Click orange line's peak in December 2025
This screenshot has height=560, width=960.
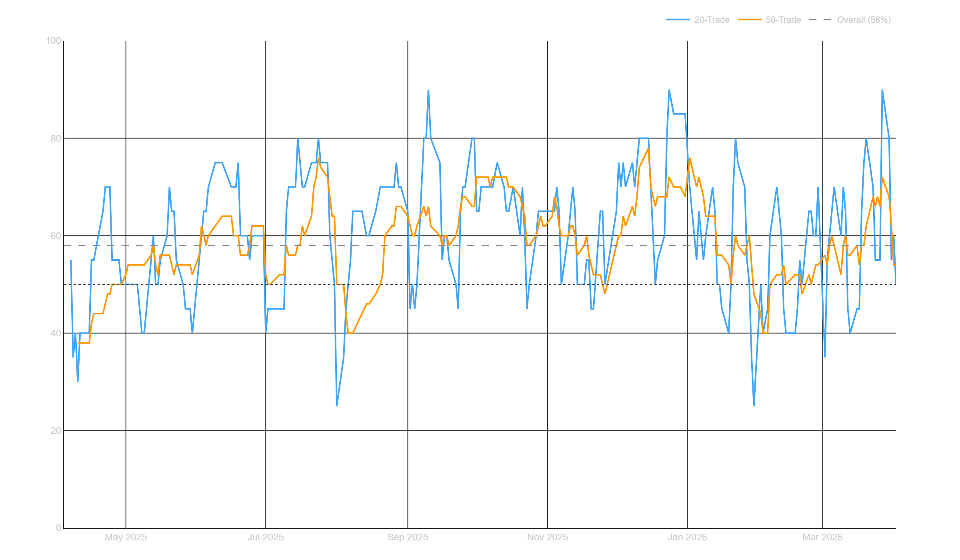[648, 148]
